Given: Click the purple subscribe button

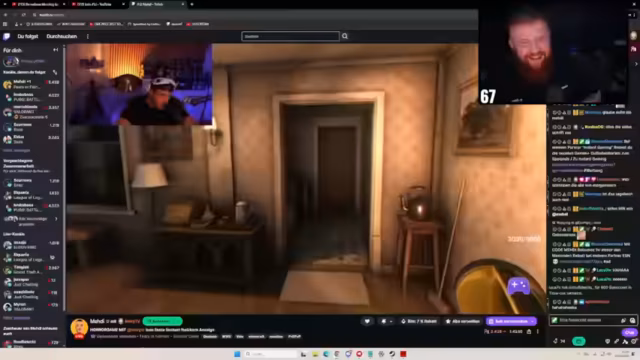Looking at the screenshot, I should click(x=511, y=321).
